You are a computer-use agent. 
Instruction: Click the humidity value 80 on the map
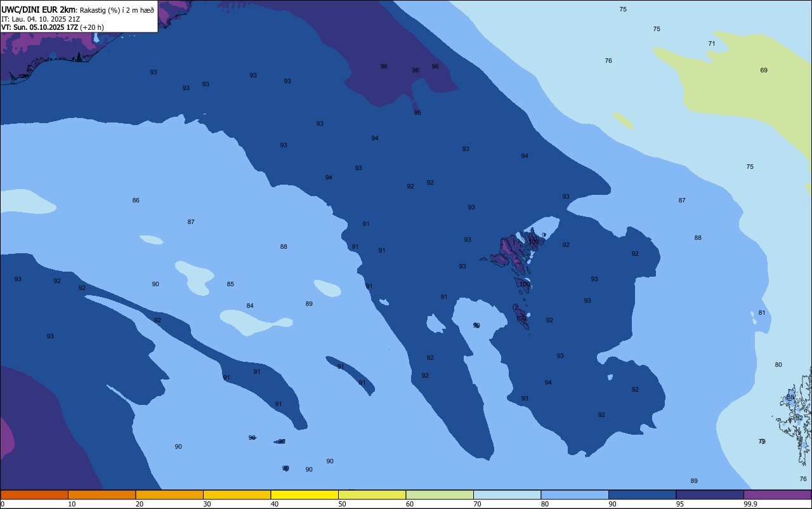point(778,365)
